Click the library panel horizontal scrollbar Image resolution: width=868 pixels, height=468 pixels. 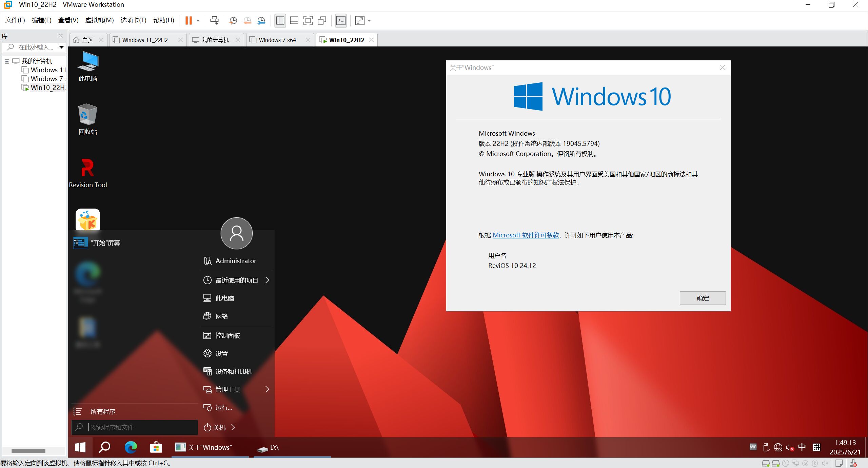pos(28,451)
